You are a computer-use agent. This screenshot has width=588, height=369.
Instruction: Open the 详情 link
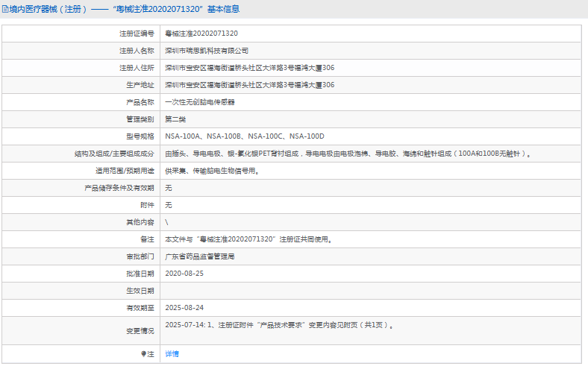pyautogui.click(x=172, y=353)
